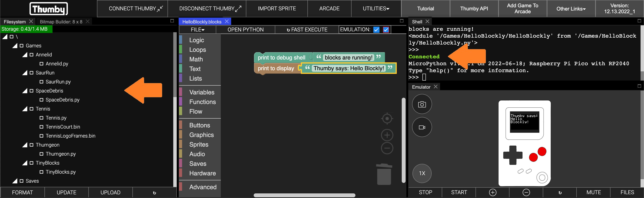Viewport: 644px width, 198px height.
Task: Check the Tennis.py file checkbox
Action: [42, 118]
